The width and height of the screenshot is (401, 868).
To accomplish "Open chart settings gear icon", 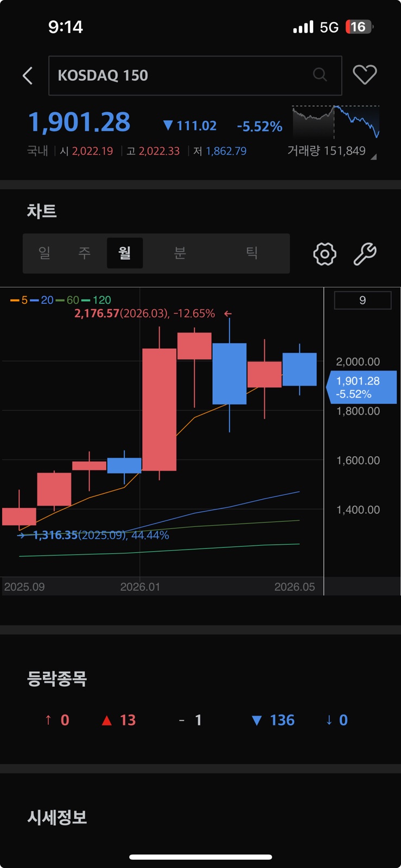I will [x=324, y=253].
